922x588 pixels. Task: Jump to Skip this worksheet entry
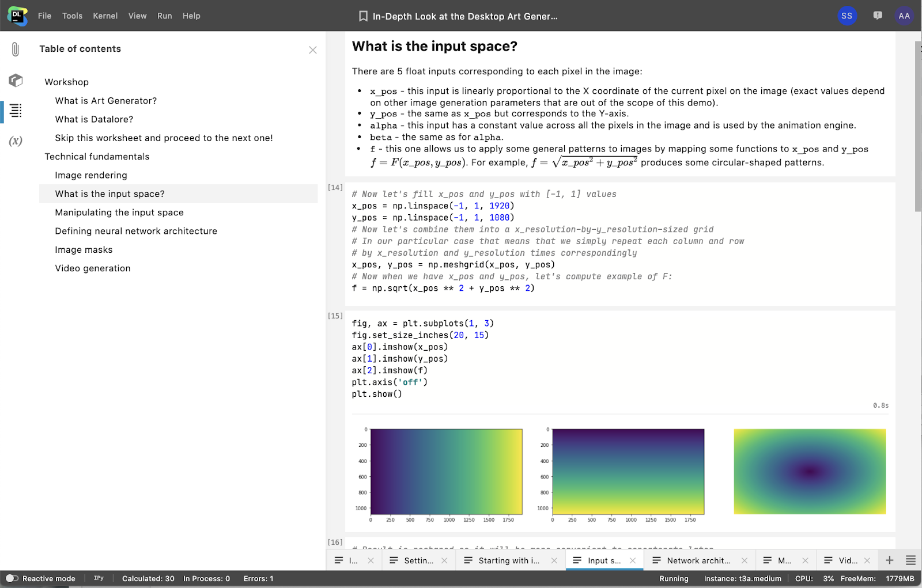click(x=164, y=138)
